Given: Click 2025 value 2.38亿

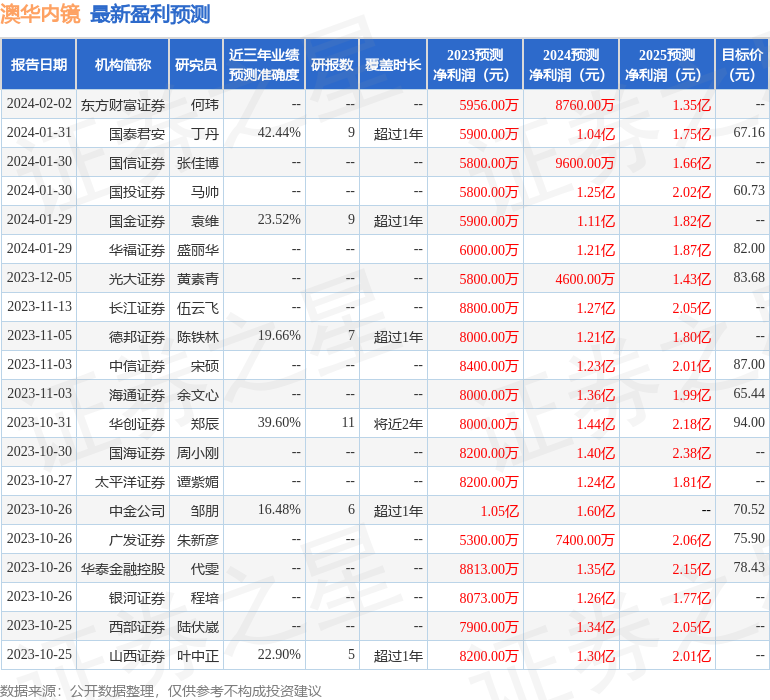Looking at the screenshot, I should [691, 453].
